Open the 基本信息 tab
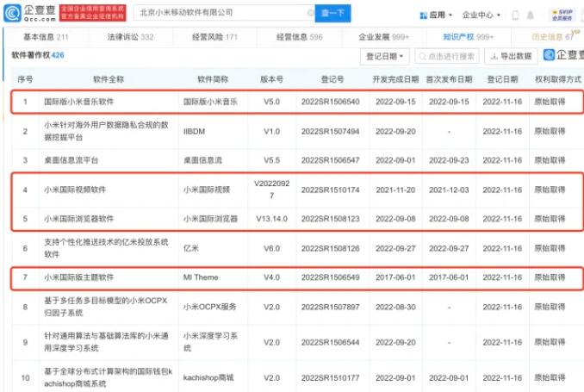The image size is (584, 392). click(x=43, y=37)
